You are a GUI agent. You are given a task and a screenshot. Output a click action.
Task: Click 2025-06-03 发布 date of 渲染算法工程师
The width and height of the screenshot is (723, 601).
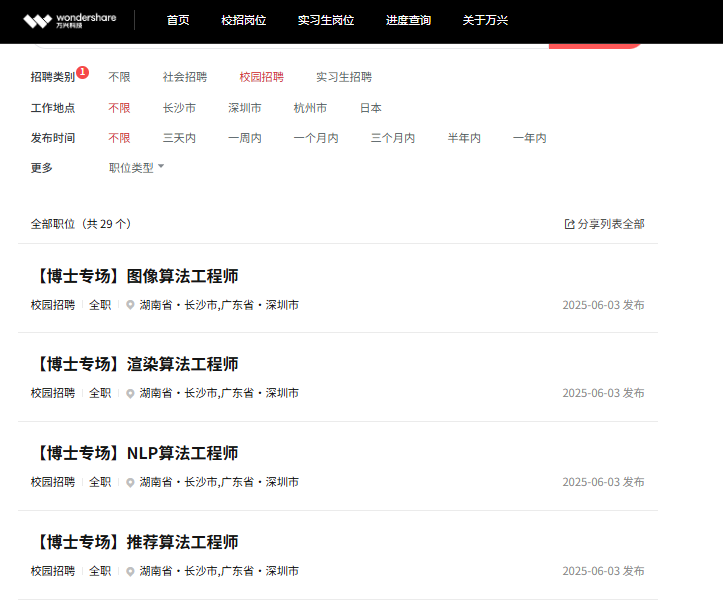tap(603, 393)
